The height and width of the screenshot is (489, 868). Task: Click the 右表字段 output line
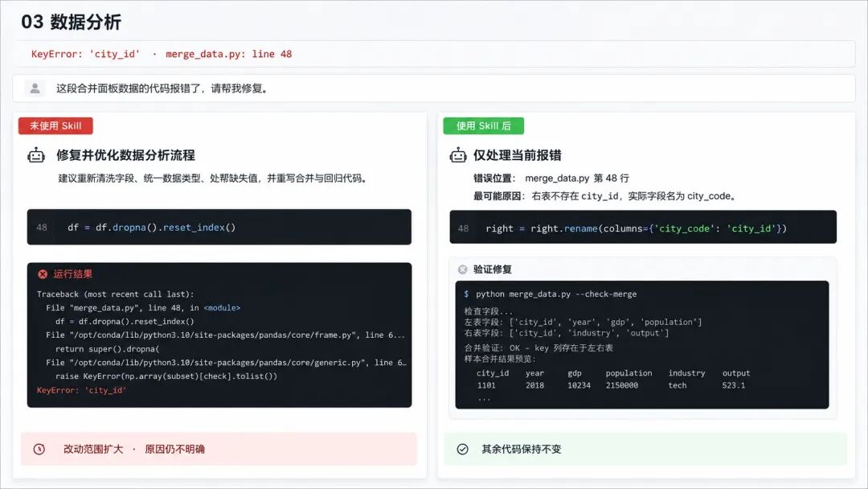point(567,334)
